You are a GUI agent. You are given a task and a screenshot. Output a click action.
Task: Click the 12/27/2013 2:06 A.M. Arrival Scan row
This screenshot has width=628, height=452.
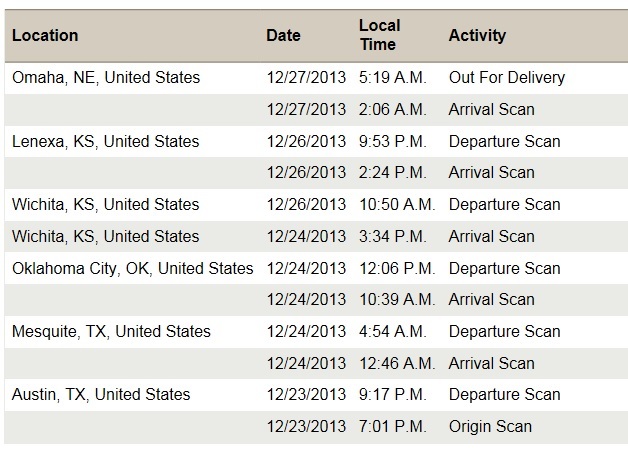pyautogui.click(x=316, y=110)
